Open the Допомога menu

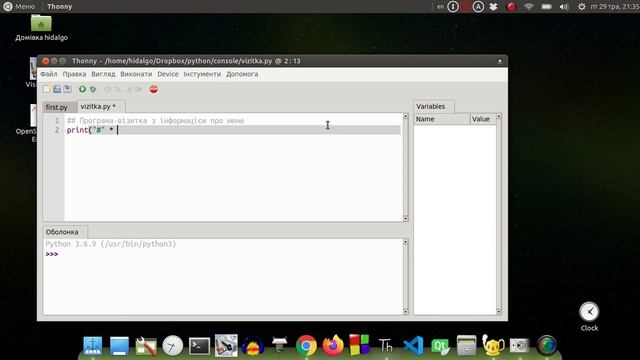[242, 74]
